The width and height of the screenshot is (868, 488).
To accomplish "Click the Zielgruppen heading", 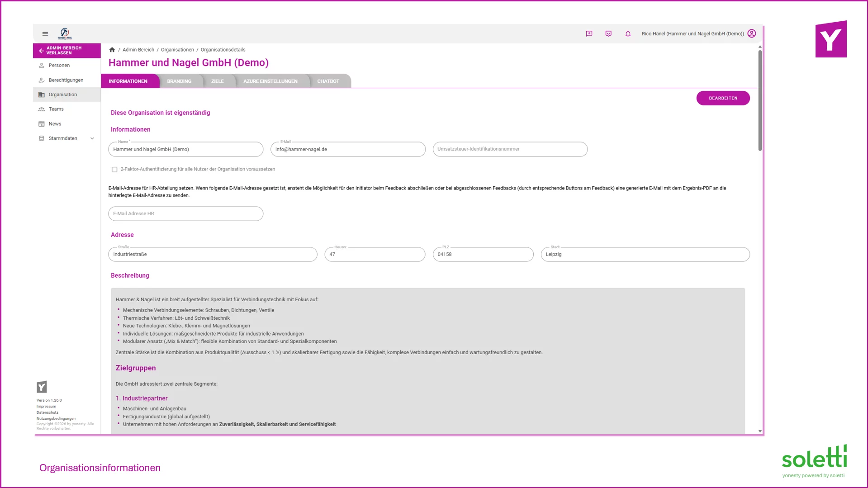I will pyautogui.click(x=136, y=368).
